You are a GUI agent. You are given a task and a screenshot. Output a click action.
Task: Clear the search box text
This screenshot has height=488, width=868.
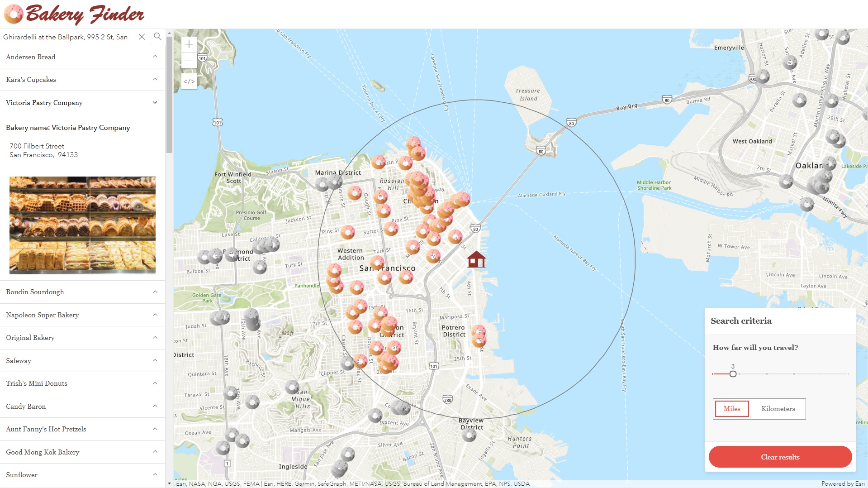[142, 37]
